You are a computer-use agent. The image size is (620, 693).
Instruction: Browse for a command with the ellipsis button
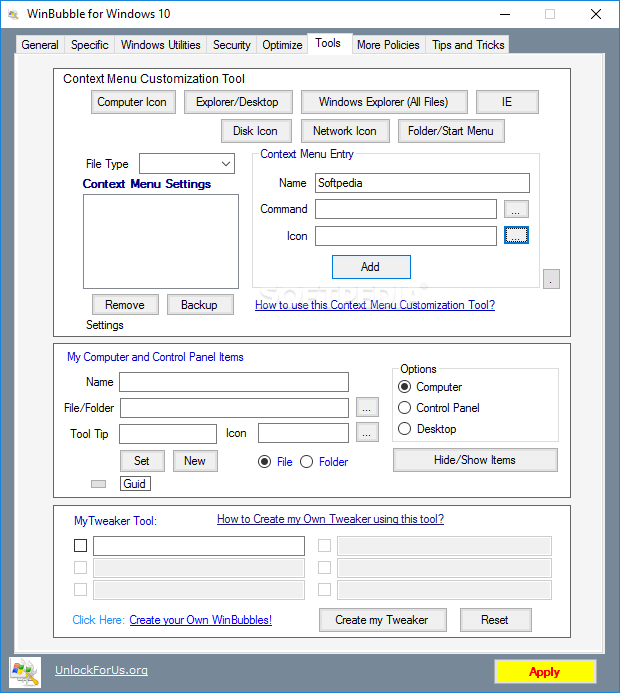pos(516,209)
